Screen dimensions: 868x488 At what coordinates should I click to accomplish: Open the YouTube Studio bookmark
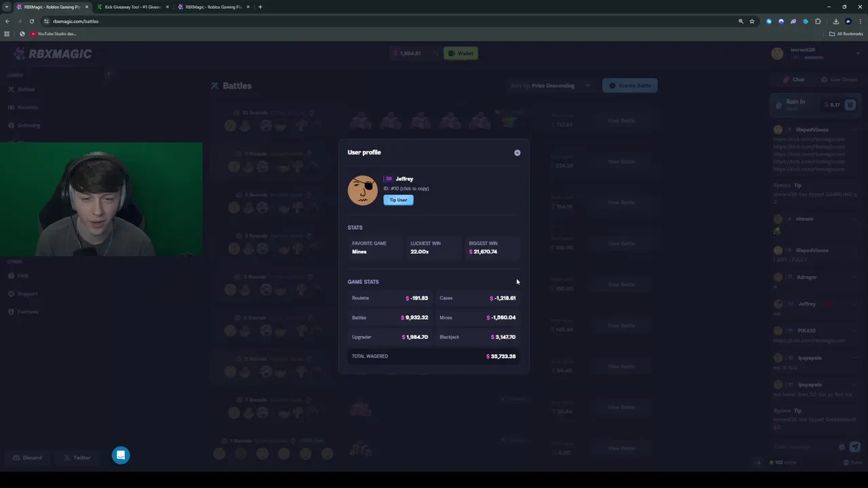[x=54, y=34]
